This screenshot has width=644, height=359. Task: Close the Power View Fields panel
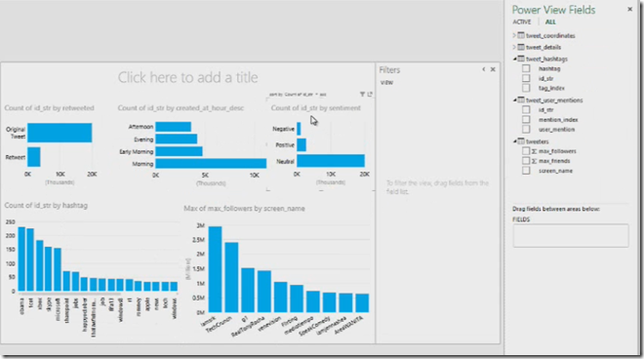coord(630,9)
